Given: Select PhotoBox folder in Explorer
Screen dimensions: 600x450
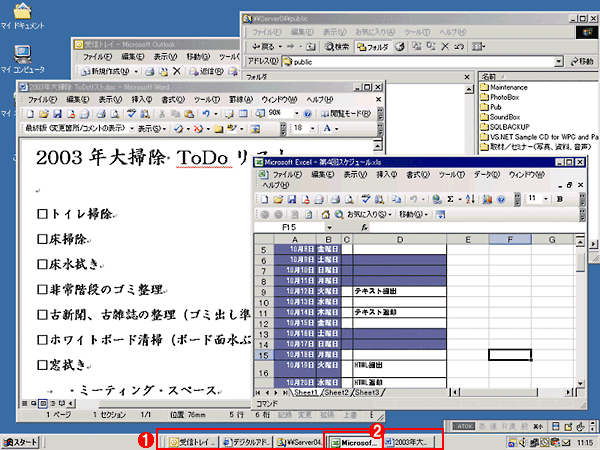Looking at the screenshot, I should pos(500,97).
